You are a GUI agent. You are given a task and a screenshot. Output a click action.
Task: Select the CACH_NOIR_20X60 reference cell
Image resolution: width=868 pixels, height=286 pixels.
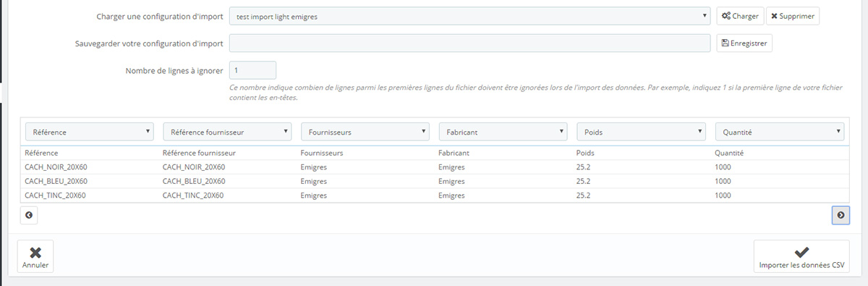[x=56, y=167]
